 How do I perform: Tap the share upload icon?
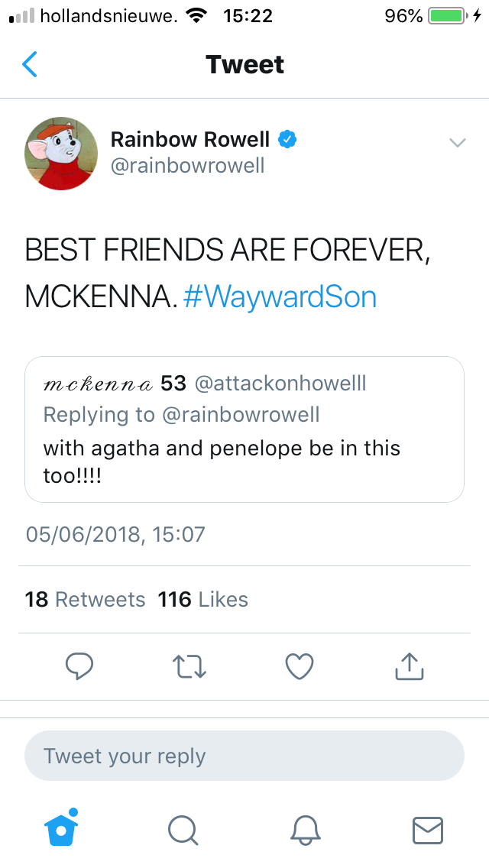409,666
